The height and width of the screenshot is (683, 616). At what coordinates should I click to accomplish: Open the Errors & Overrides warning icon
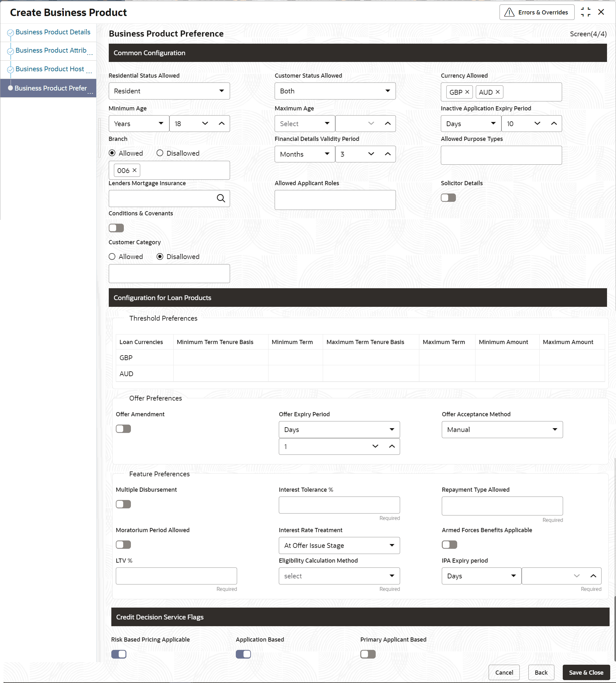click(509, 12)
